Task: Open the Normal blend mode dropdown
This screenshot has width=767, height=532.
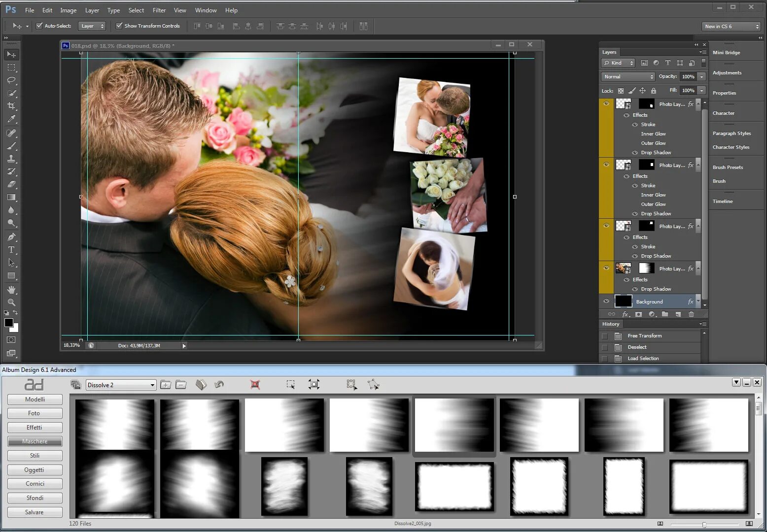Action: (x=628, y=77)
